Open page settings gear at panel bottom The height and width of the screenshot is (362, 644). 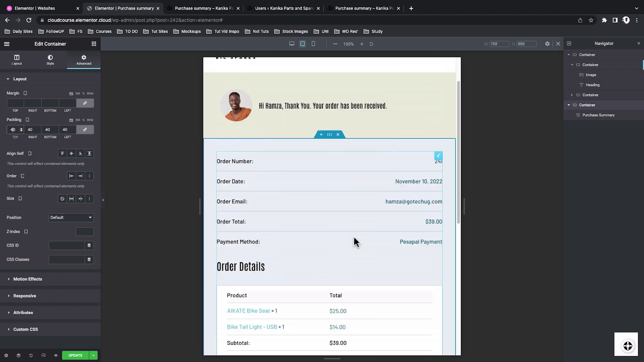[6, 356]
